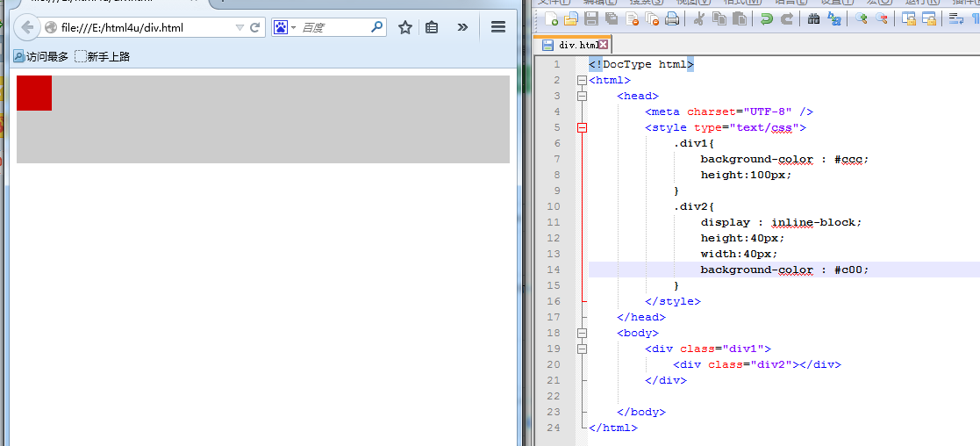
Task: Click the red div2 square in the page
Action: tap(33, 92)
